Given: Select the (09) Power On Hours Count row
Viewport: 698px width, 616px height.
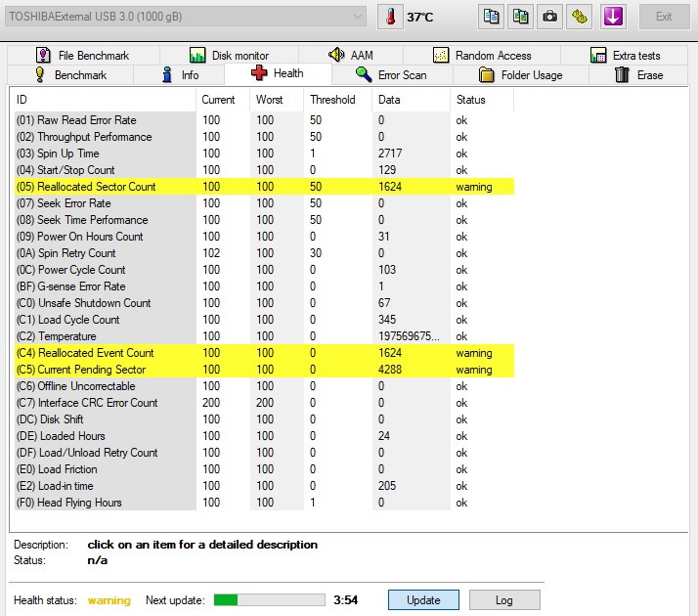Looking at the screenshot, I should click(x=264, y=237).
